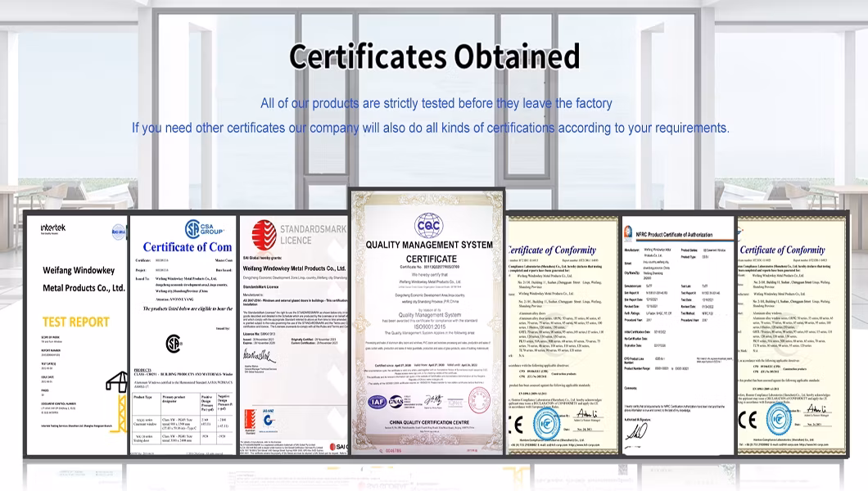Click 'Certificate of Com' blue heading
Viewport: 868px width, 491px height.
[187, 247]
